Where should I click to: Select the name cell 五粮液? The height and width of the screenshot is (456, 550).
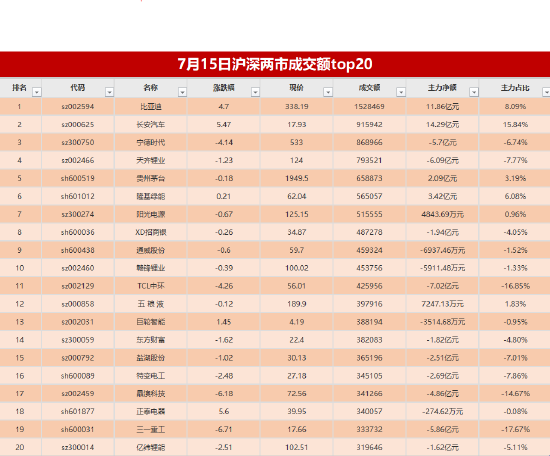coord(151,304)
